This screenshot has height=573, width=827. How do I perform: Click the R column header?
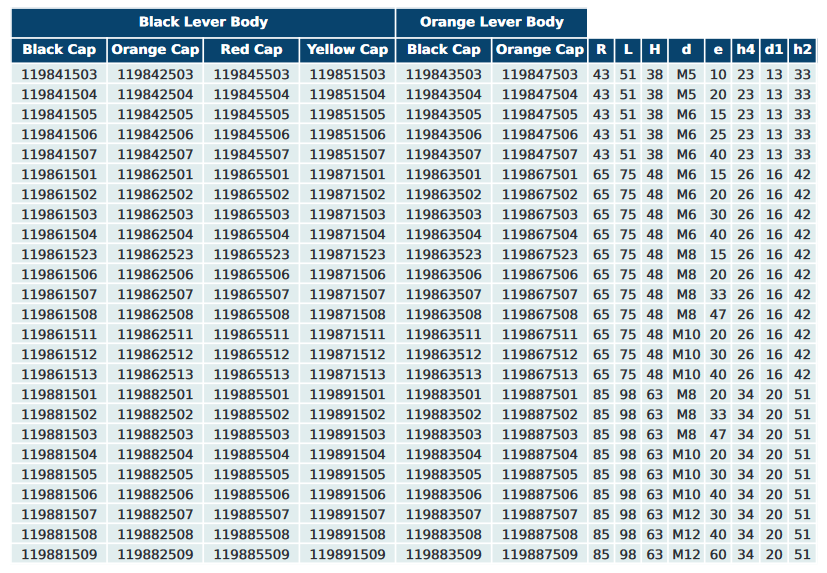click(601, 50)
